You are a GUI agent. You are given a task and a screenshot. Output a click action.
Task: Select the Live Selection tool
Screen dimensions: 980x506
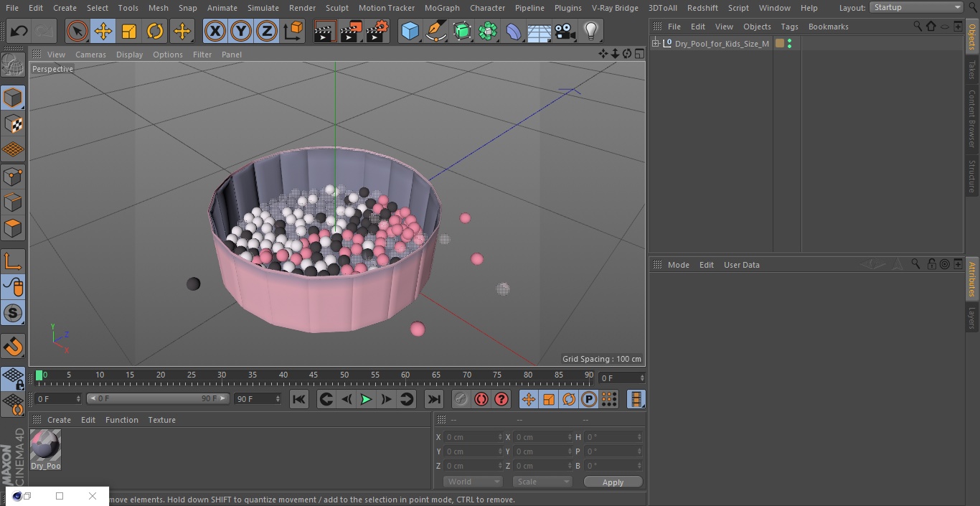coord(77,31)
